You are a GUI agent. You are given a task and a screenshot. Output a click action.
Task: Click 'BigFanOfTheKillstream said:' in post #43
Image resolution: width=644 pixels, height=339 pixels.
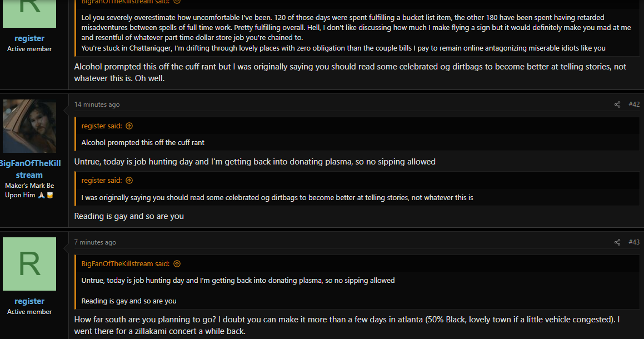coord(125,264)
